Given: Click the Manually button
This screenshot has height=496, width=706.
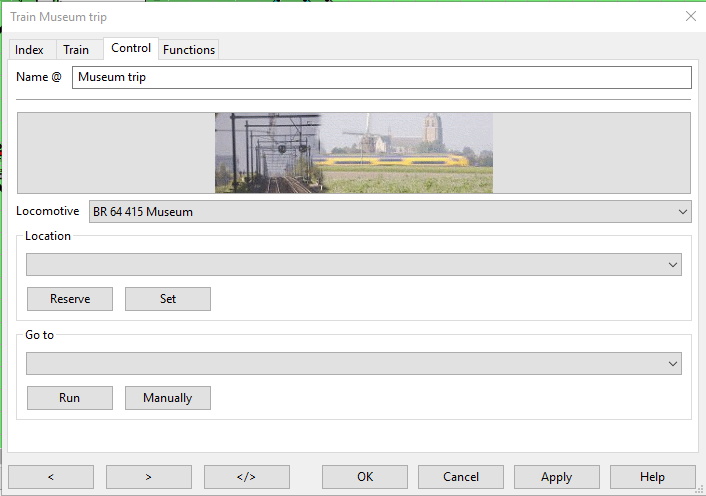Looking at the screenshot, I should pos(167,398).
